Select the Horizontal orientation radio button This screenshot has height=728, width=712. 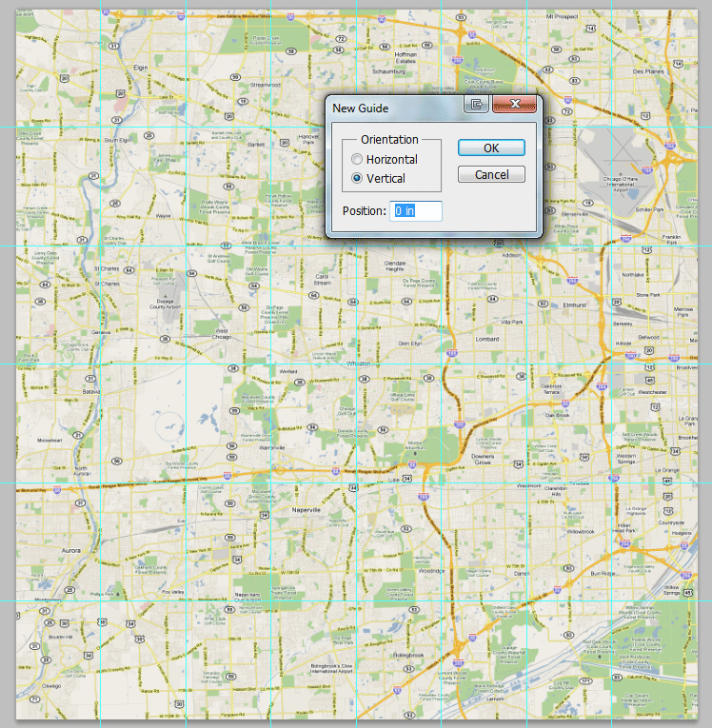[357, 159]
